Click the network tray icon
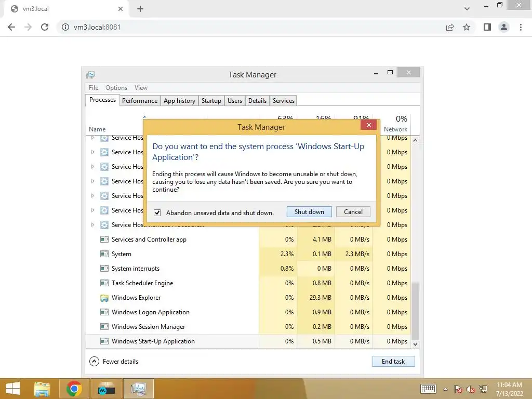 (483, 389)
